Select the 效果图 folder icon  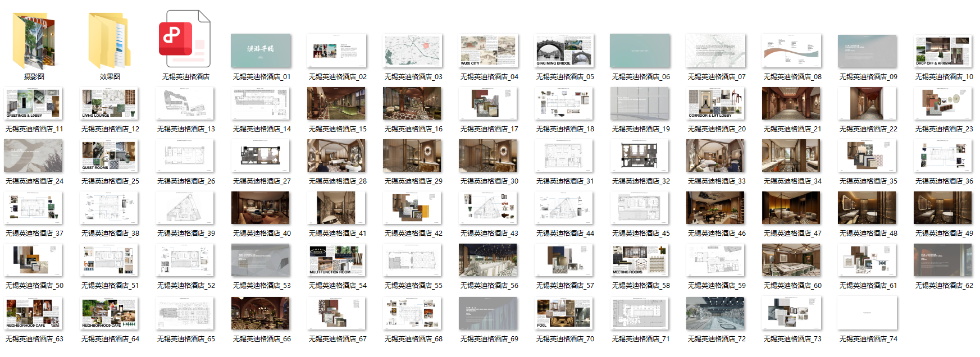(x=110, y=40)
